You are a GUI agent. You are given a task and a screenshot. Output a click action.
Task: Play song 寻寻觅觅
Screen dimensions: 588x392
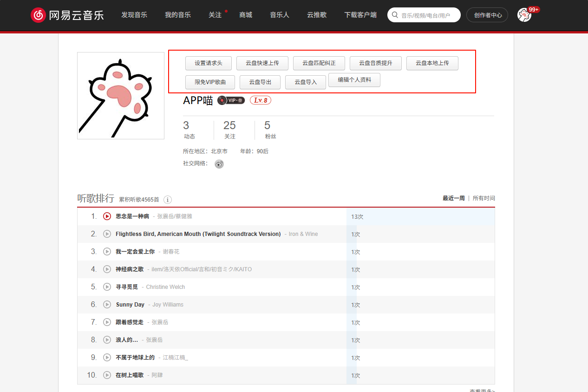[x=107, y=287]
